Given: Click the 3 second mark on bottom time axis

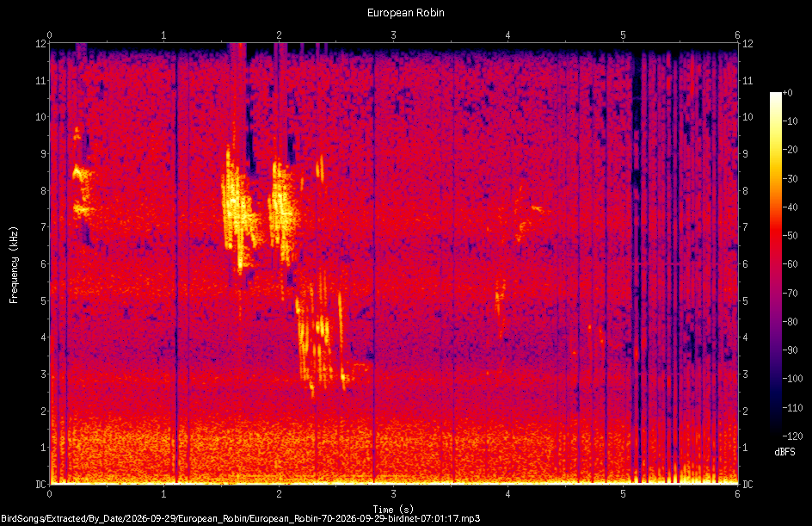Looking at the screenshot, I should click(394, 493).
